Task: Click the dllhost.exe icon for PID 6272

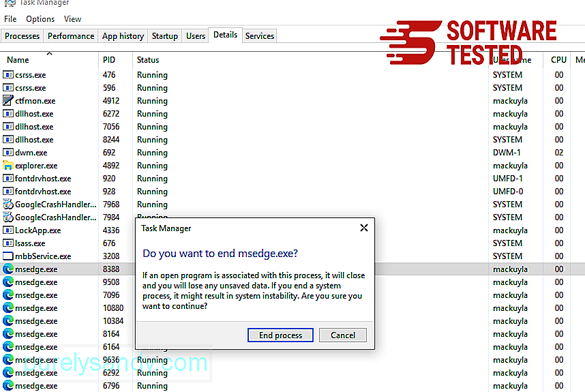Action: pos(7,113)
